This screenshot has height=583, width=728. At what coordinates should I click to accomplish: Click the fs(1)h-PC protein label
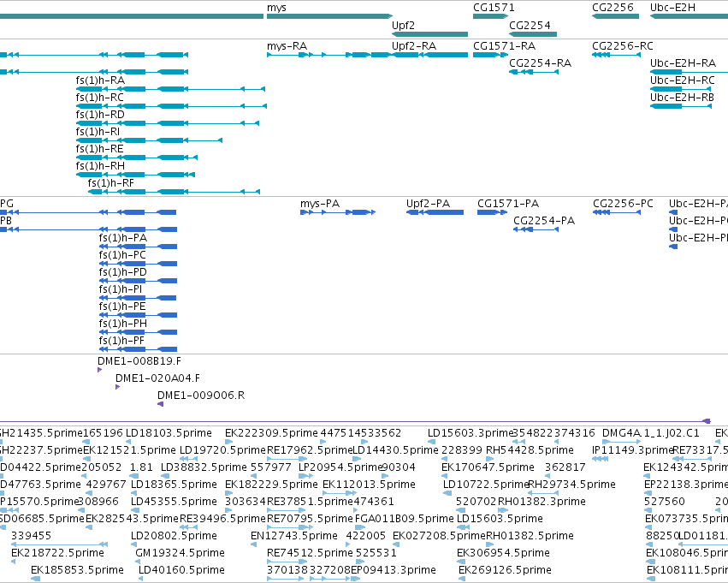[122, 255]
